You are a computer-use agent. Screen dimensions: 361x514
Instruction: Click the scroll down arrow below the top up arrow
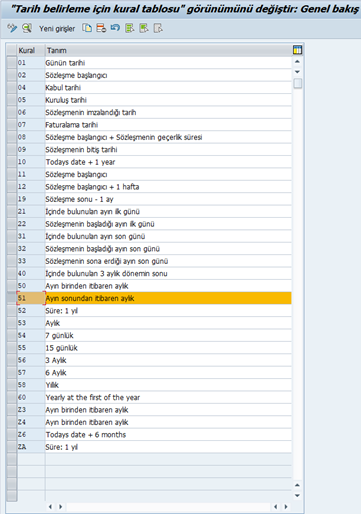coord(297,72)
